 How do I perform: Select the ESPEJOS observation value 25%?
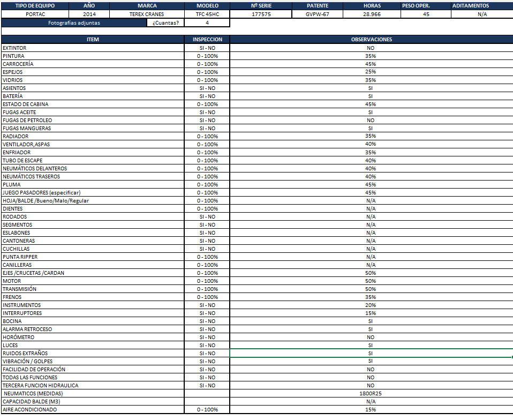tap(371, 72)
